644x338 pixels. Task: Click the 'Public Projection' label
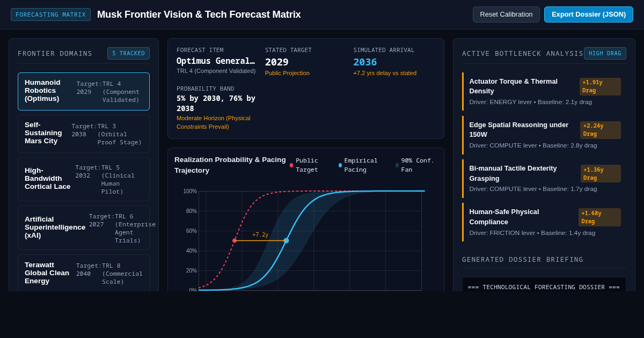coord(287,73)
